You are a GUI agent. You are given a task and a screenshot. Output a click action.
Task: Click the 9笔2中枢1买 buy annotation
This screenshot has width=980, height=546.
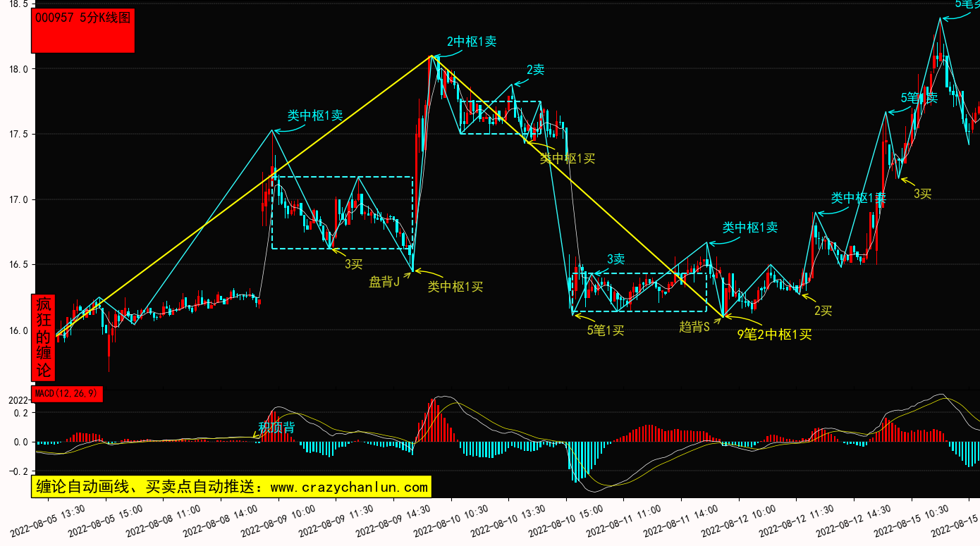coord(774,335)
